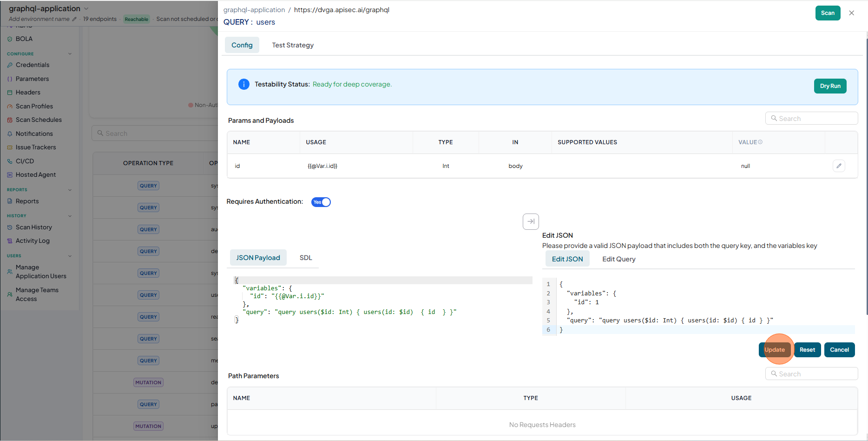Open Scan Schedules in the sidebar
Image resolution: width=868 pixels, height=441 pixels.
39,120
